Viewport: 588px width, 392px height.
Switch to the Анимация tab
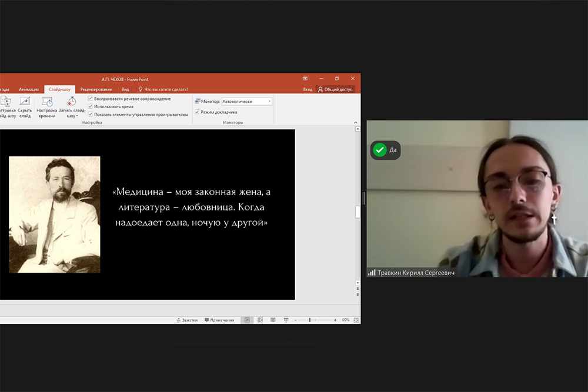pyautogui.click(x=29, y=89)
